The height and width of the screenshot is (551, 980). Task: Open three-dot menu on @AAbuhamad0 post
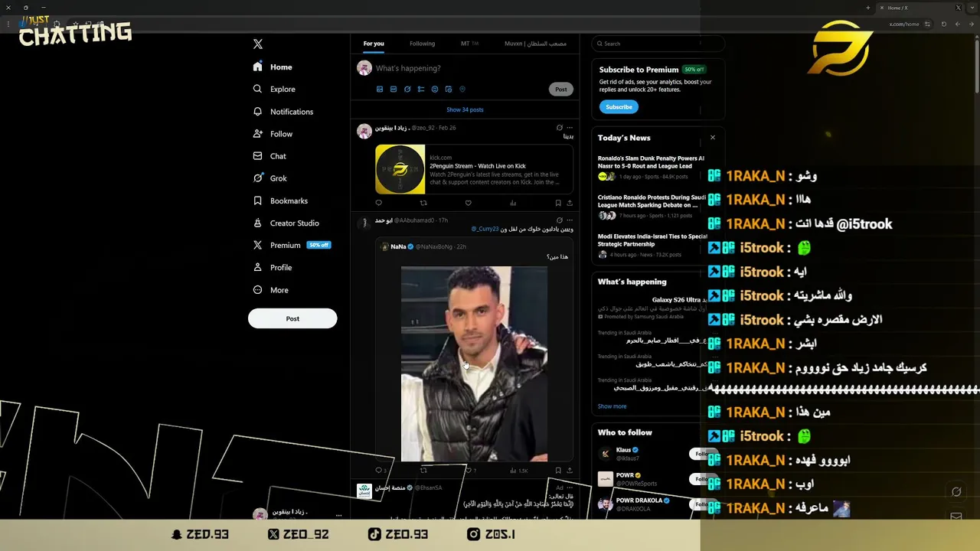click(x=570, y=220)
